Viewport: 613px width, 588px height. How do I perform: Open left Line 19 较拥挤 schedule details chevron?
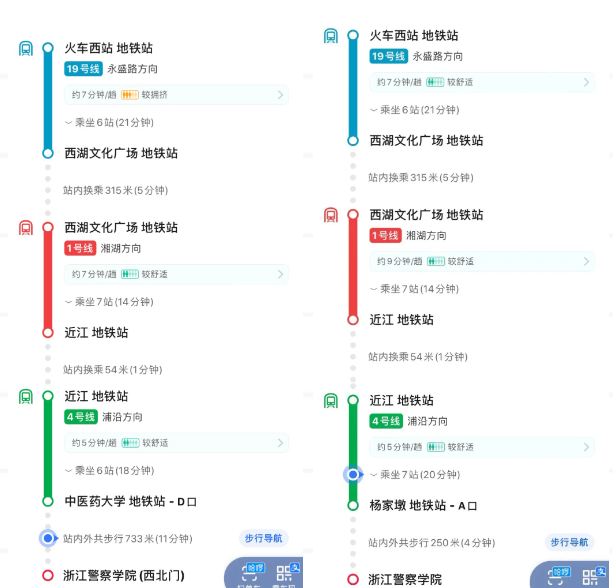(x=280, y=95)
